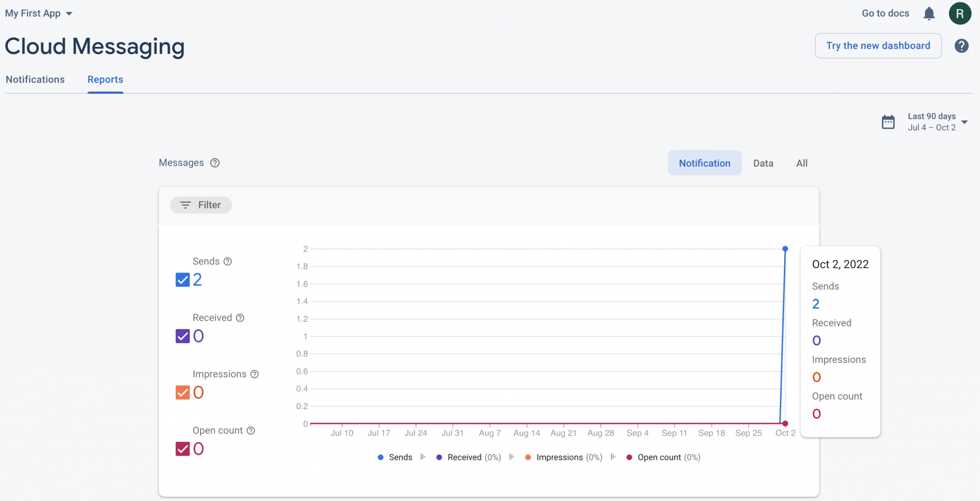Click the funnel bar icon after Received legend
Viewport: 980px width, 501px height.
[512, 457]
